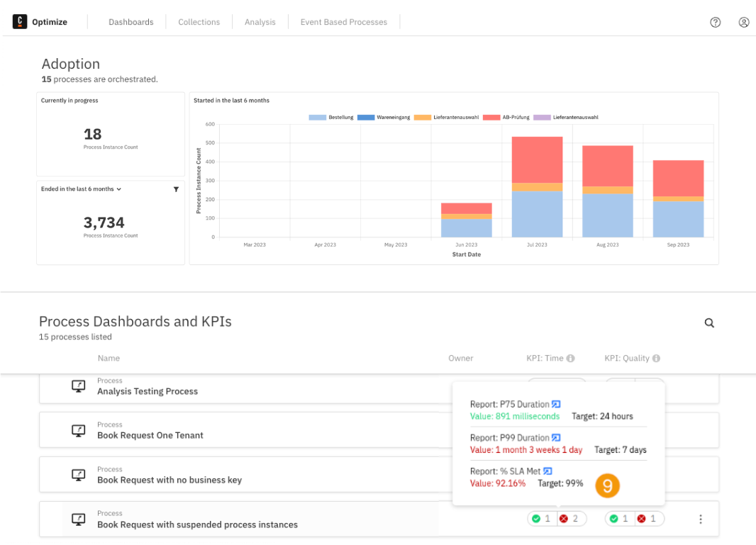Open the Analysis menu item
756x545 pixels.
coord(260,22)
